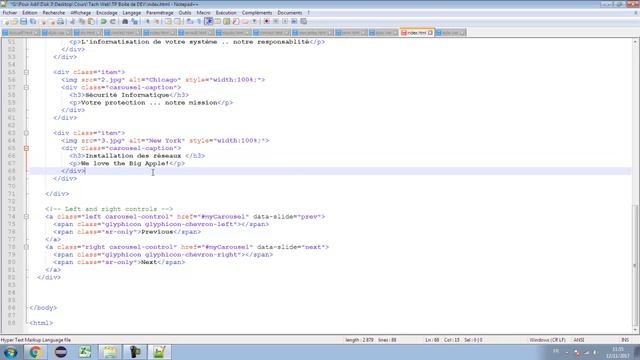
Task: Click the Save All toolbar icon
Action: [33, 21]
